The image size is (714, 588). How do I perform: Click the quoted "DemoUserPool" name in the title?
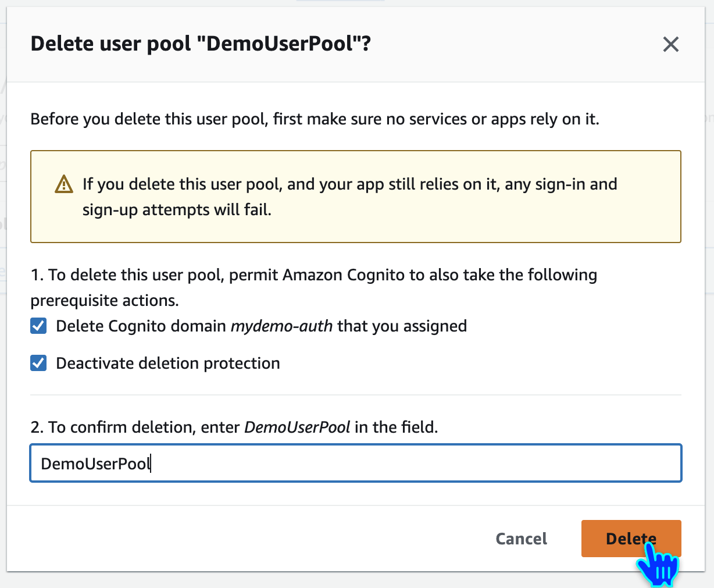point(280,44)
